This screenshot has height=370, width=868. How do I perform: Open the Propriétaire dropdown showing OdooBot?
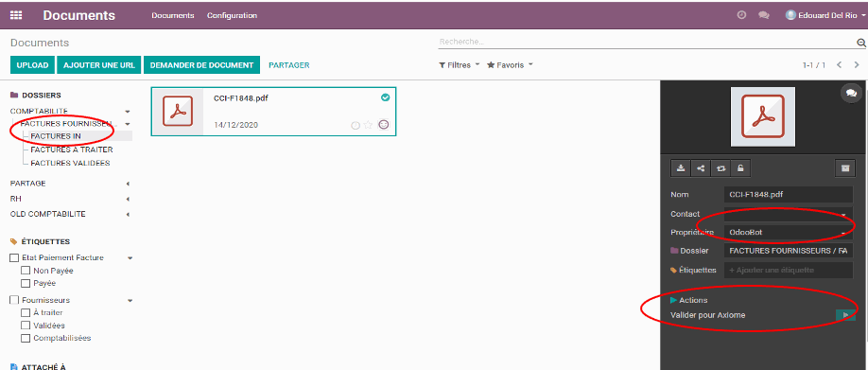789,233
